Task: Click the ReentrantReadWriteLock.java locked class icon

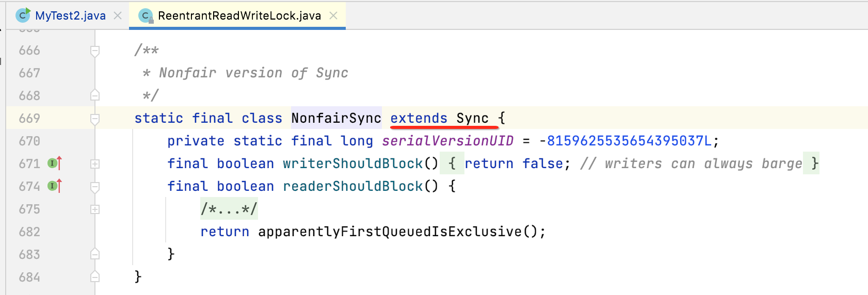Action: tap(146, 16)
